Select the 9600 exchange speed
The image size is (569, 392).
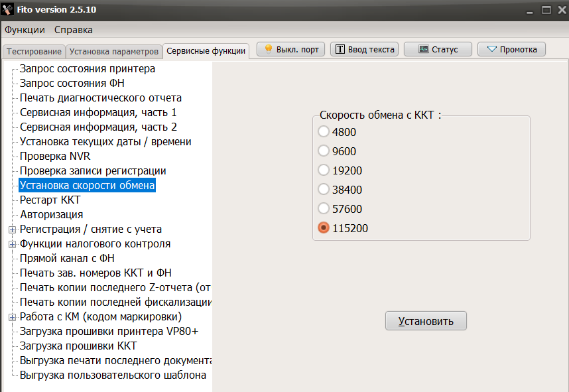click(324, 151)
